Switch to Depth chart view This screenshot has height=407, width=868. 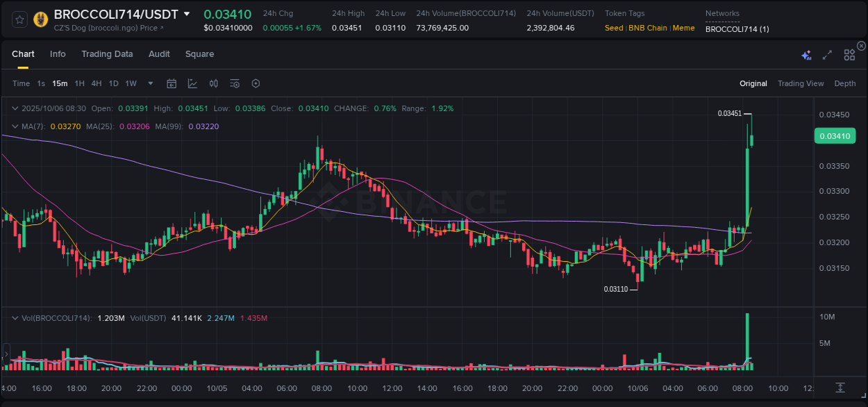[x=844, y=83]
